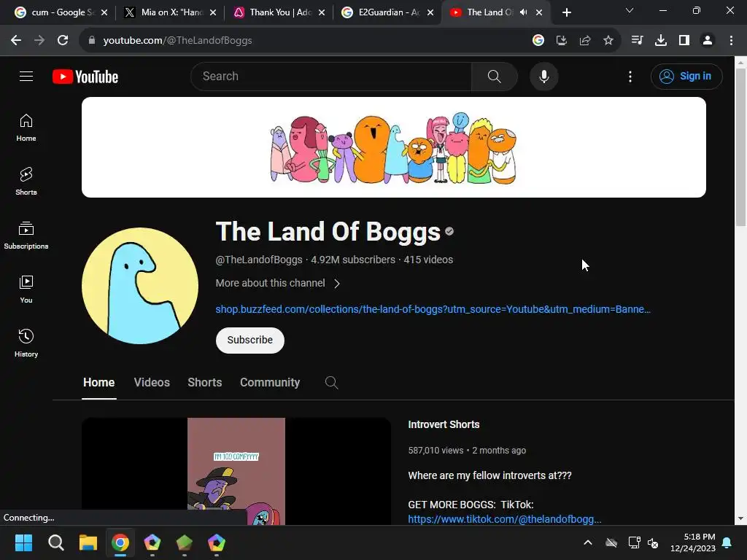Open the Introvert Shorts video title
The image size is (747, 560).
point(444,424)
